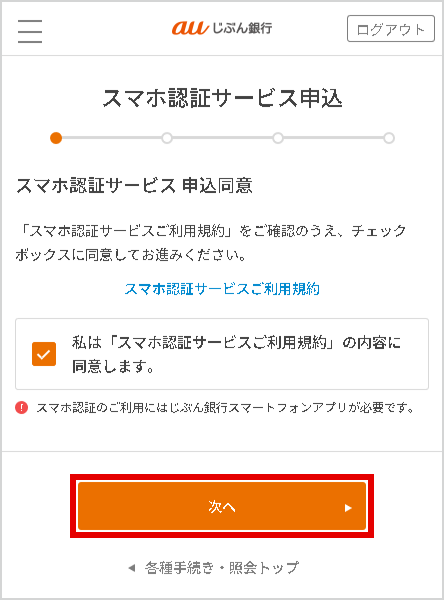Open the hamburger menu
Screen dimensions: 444x600
(x=30, y=31)
